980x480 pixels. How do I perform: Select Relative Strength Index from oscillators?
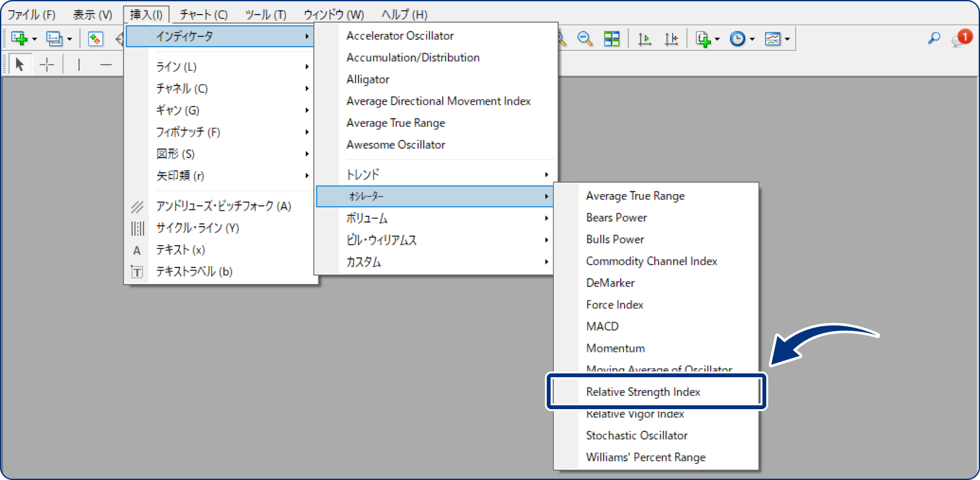pos(642,392)
